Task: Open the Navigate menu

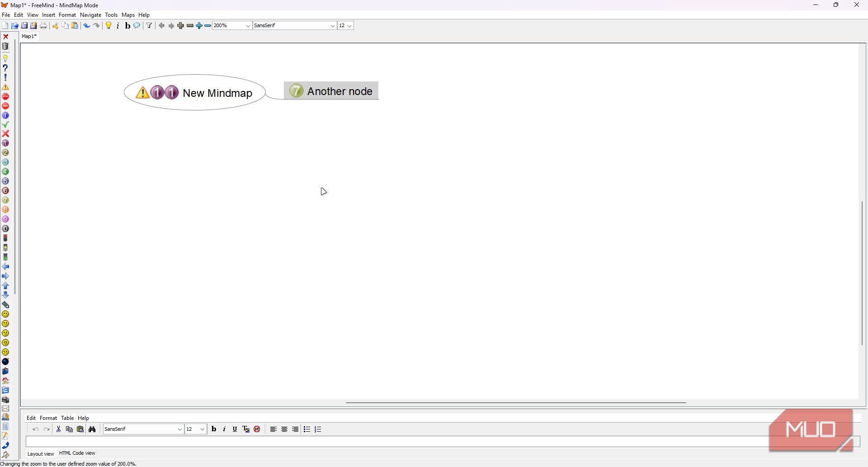Action: [x=90, y=15]
